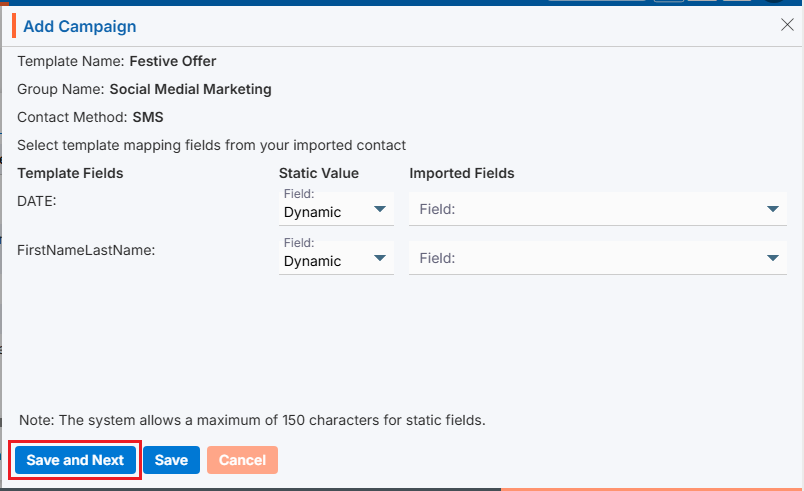Click the Save and Next button
The height and width of the screenshot is (491, 804).
point(75,460)
